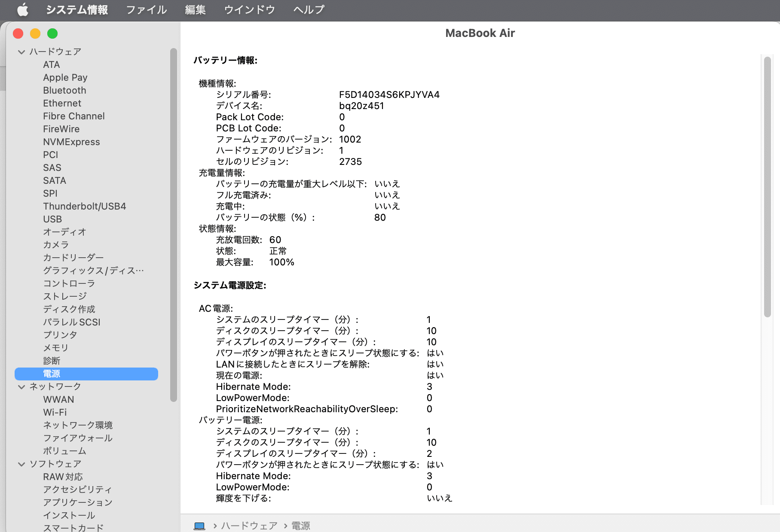This screenshot has width=780, height=532.
Task: Select ディスク作成 in the sidebar
Action: (x=69, y=309)
